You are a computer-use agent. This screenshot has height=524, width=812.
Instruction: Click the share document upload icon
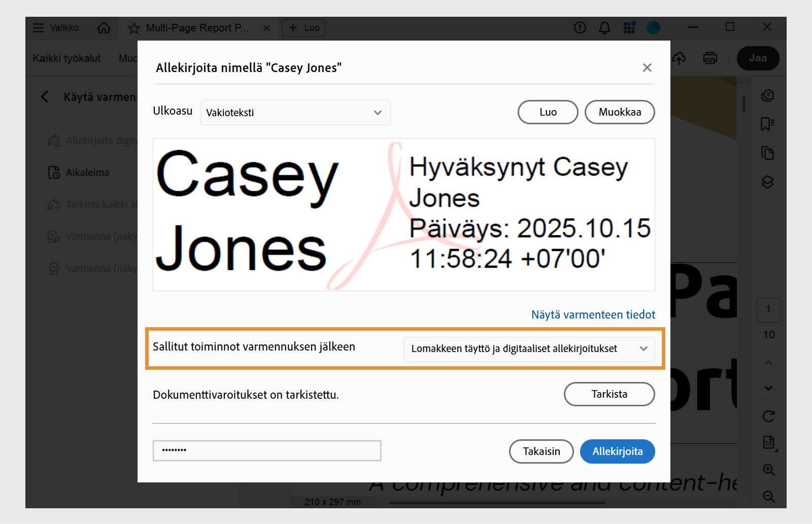coord(679,58)
